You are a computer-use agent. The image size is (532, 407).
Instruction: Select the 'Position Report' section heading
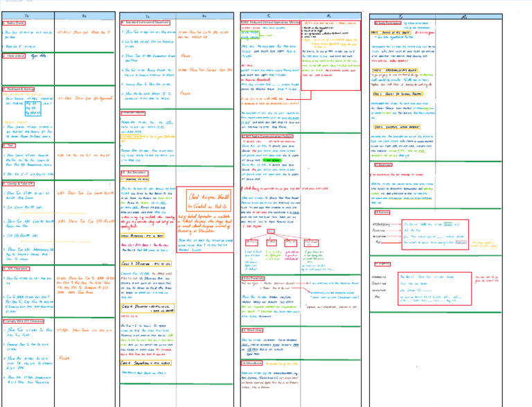click(x=133, y=113)
